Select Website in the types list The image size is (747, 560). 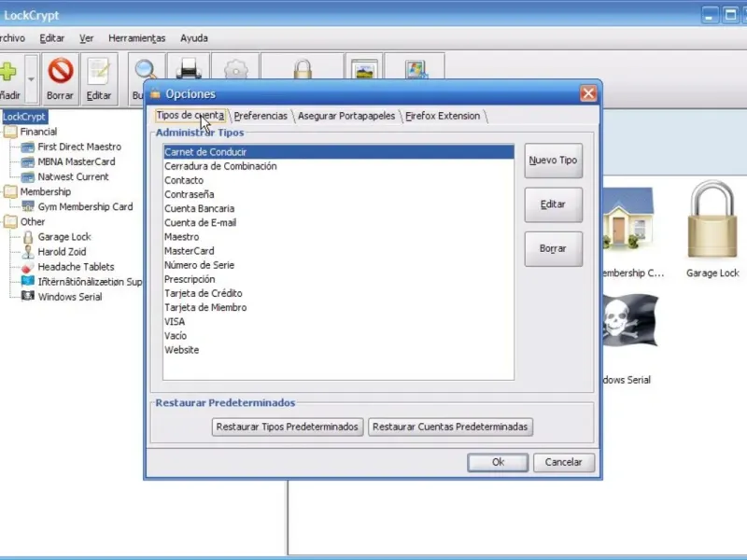338,350
